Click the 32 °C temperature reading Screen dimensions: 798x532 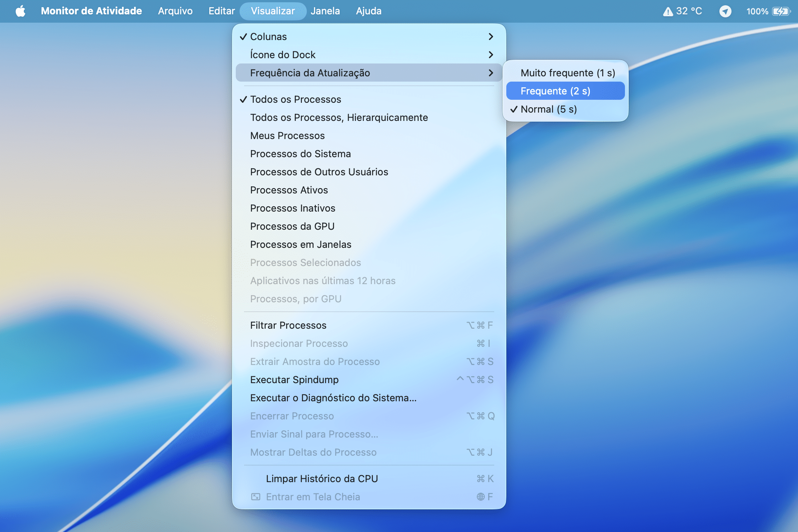pos(689,11)
